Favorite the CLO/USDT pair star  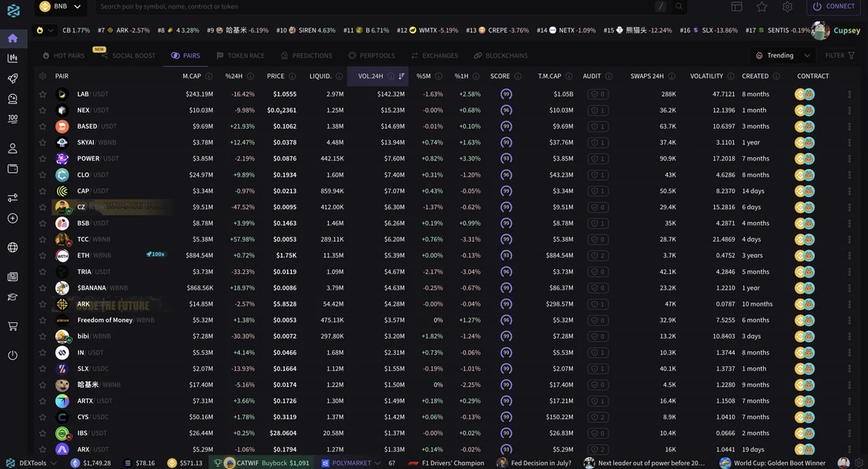pos(43,174)
